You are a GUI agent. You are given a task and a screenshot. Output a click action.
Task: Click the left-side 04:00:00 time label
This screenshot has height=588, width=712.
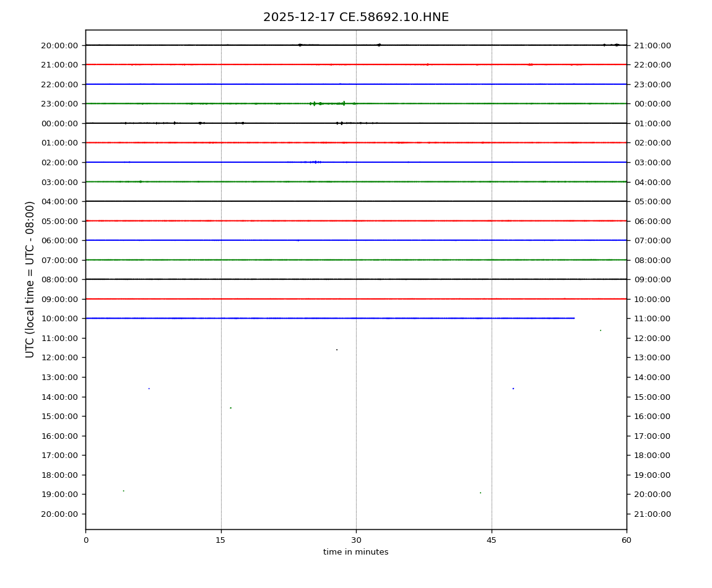(x=59, y=202)
